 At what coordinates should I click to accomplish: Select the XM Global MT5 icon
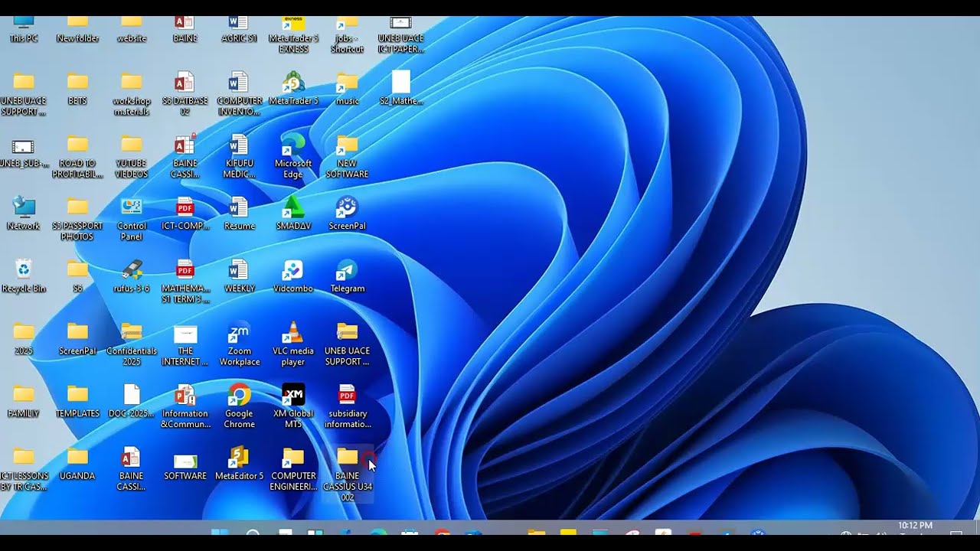coord(293,407)
